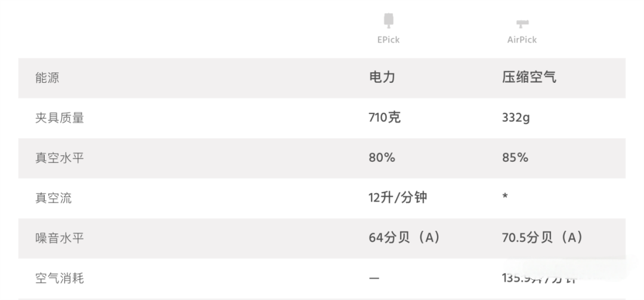Click the 85% vacuum level value
The image size is (644, 300).
pos(515,157)
